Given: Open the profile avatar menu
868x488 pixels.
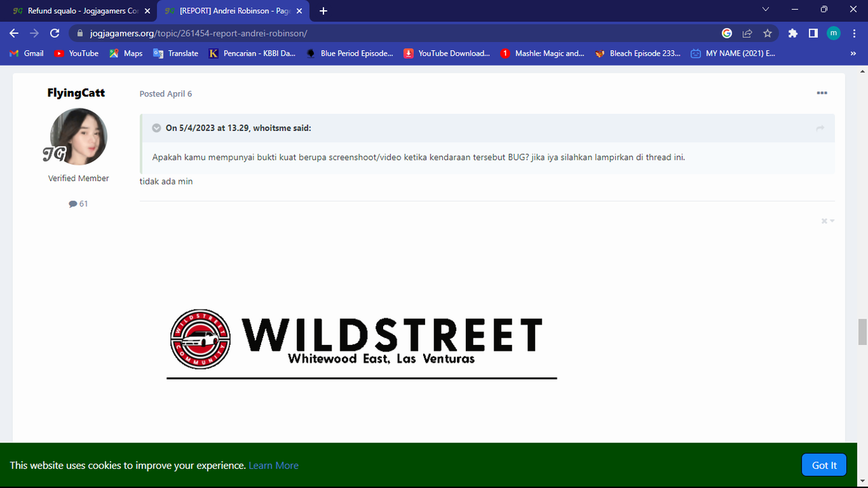Looking at the screenshot, I should pyautogui.click(x=833, y=33).
